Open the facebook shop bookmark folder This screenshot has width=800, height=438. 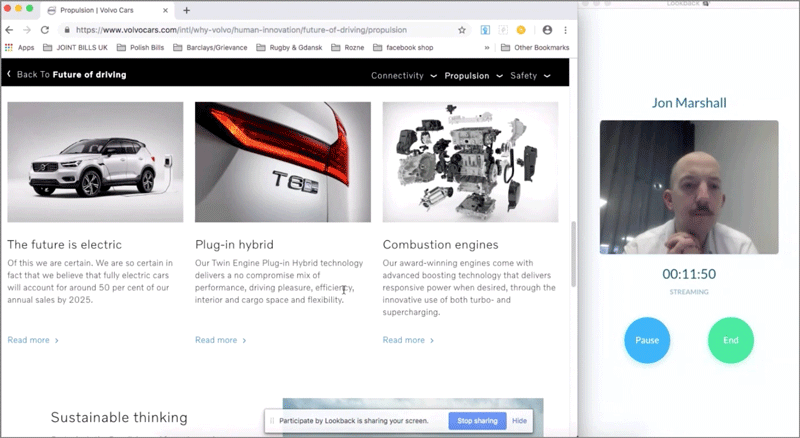tap(403, 47)
